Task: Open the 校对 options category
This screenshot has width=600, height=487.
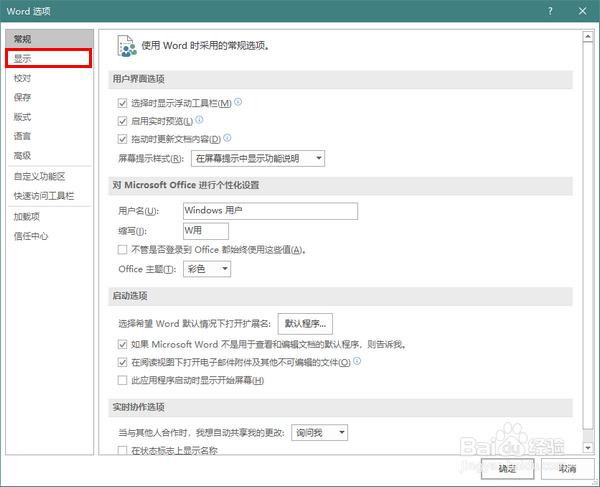Action: [x=49, y=78]
